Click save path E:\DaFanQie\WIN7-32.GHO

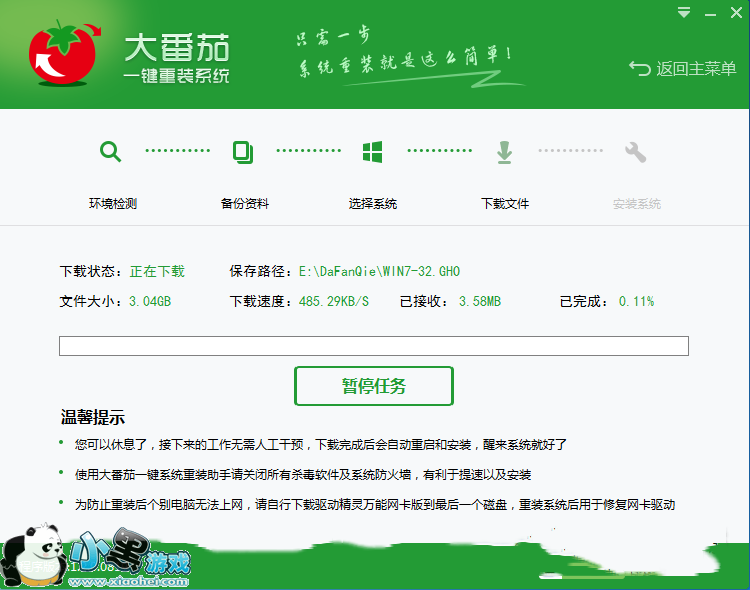(x=379, y=271)
